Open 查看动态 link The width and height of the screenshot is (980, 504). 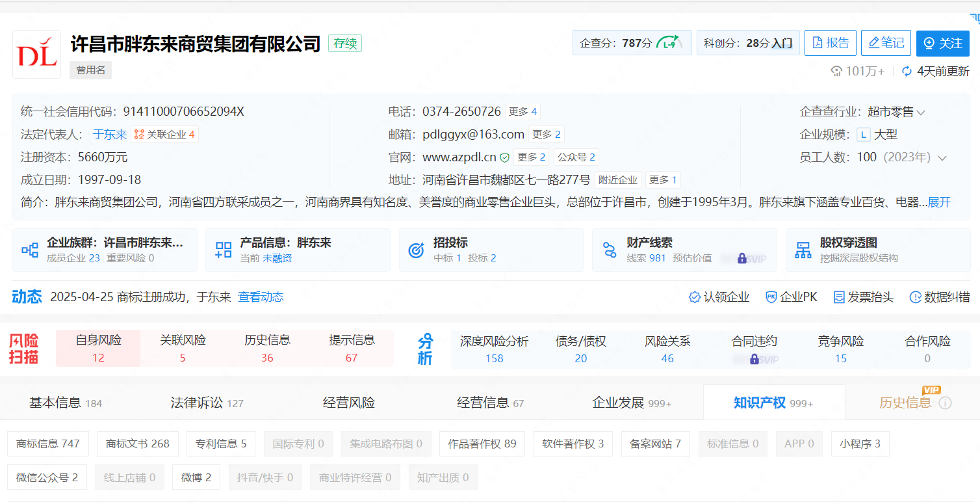261,297
